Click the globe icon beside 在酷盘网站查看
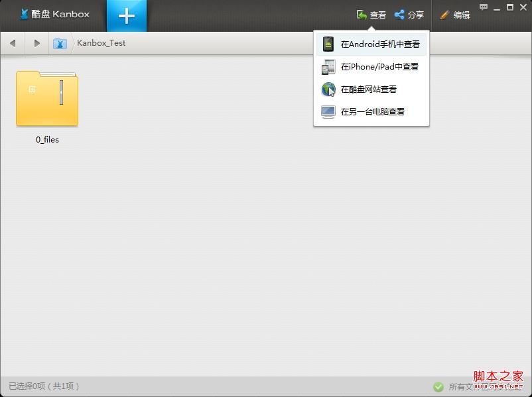This screenshot has height=397, width=532. (x=329, y=89)
